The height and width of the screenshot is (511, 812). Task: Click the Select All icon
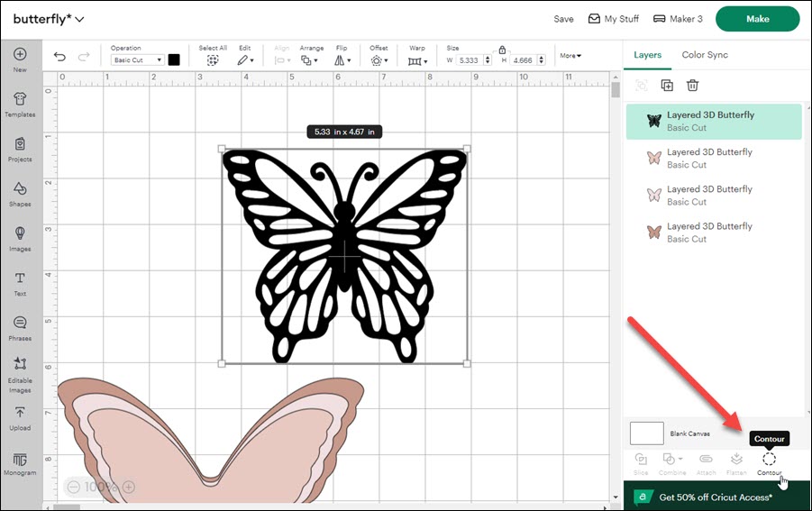tap(213, 60)
